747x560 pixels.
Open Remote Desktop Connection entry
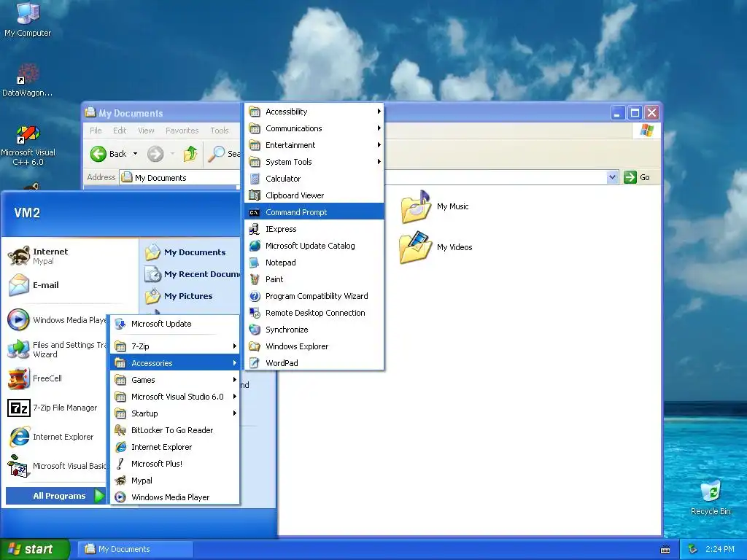[x=314, y=313]
